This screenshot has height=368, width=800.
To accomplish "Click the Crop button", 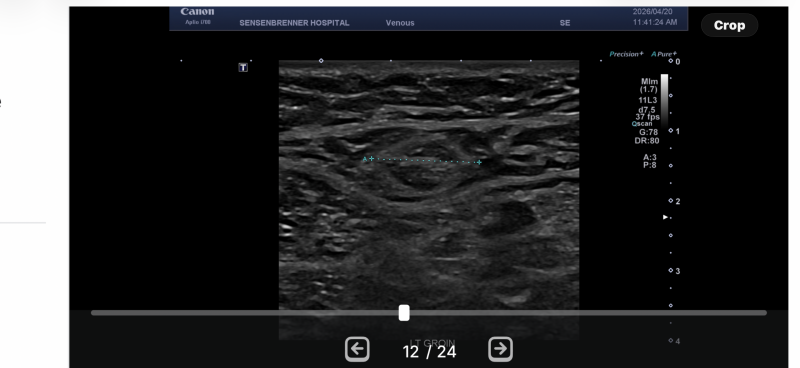I will [729, 25].
